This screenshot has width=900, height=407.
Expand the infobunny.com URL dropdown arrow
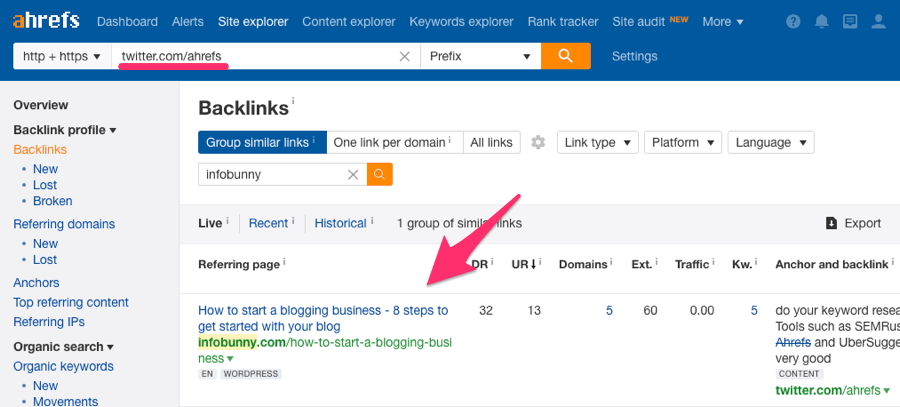[x=230, y=359]
